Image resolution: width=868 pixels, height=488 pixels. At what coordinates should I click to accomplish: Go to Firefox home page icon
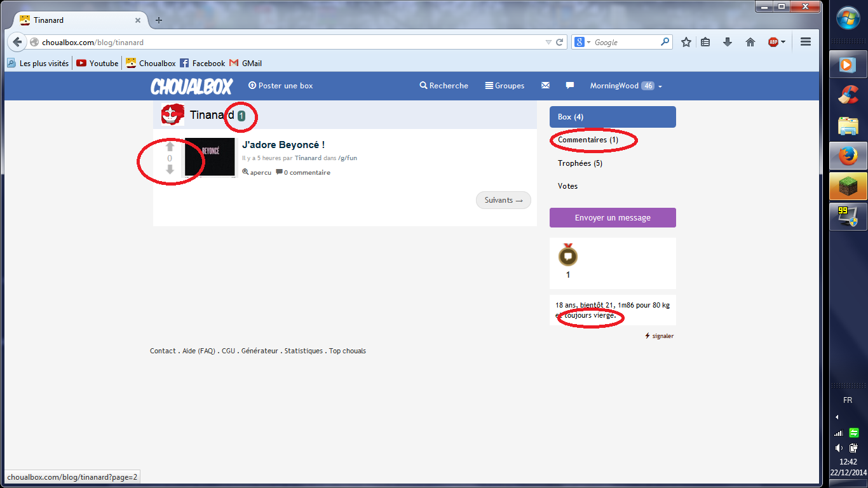(750, 43)
